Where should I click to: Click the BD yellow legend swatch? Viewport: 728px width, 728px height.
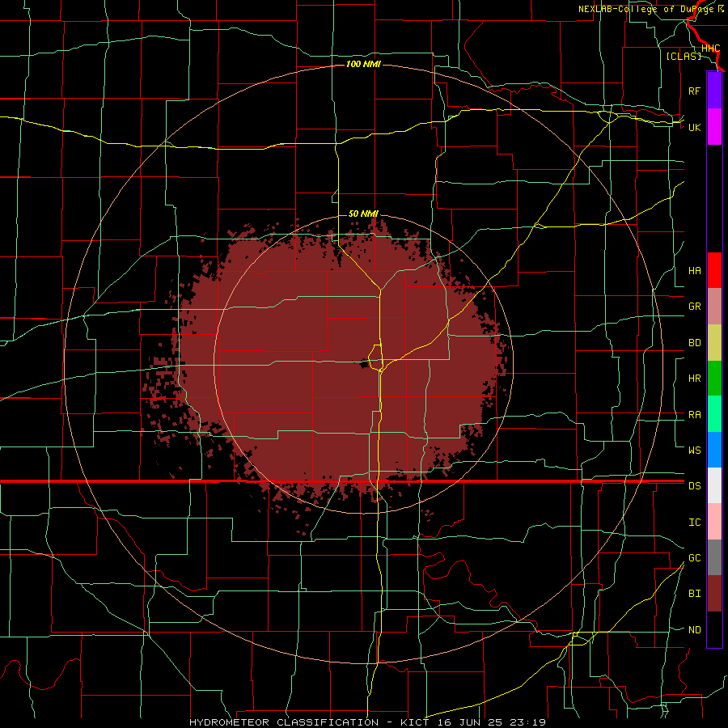(714, 343)
